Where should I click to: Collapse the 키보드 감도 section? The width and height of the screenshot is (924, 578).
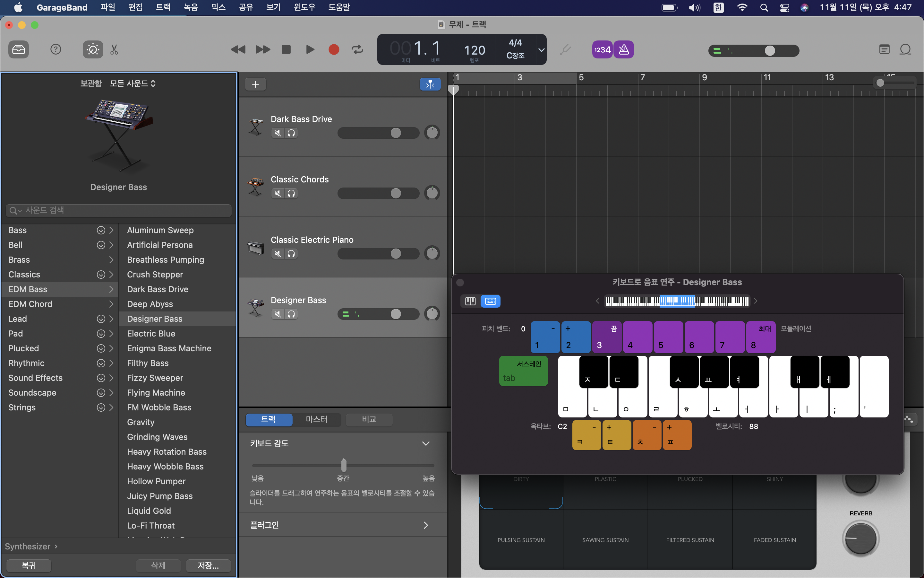426,443
